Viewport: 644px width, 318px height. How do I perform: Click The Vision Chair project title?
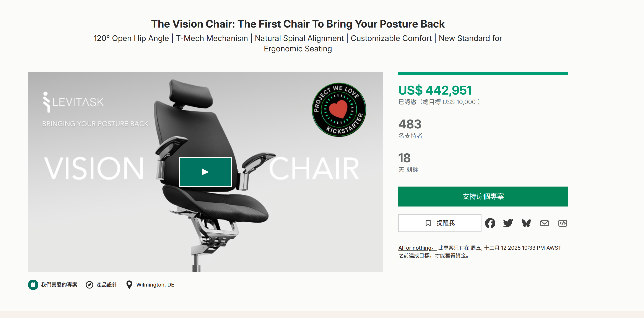tap(298, 24)
